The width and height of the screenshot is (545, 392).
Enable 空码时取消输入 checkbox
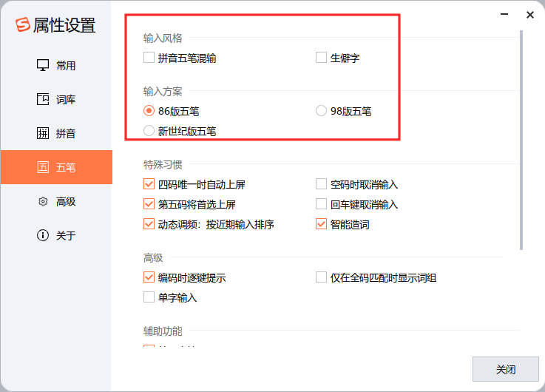pos(321,184)
